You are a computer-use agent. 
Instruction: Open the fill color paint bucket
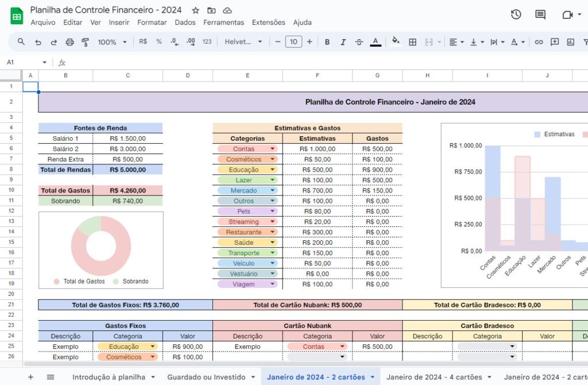tap(395, 42)
